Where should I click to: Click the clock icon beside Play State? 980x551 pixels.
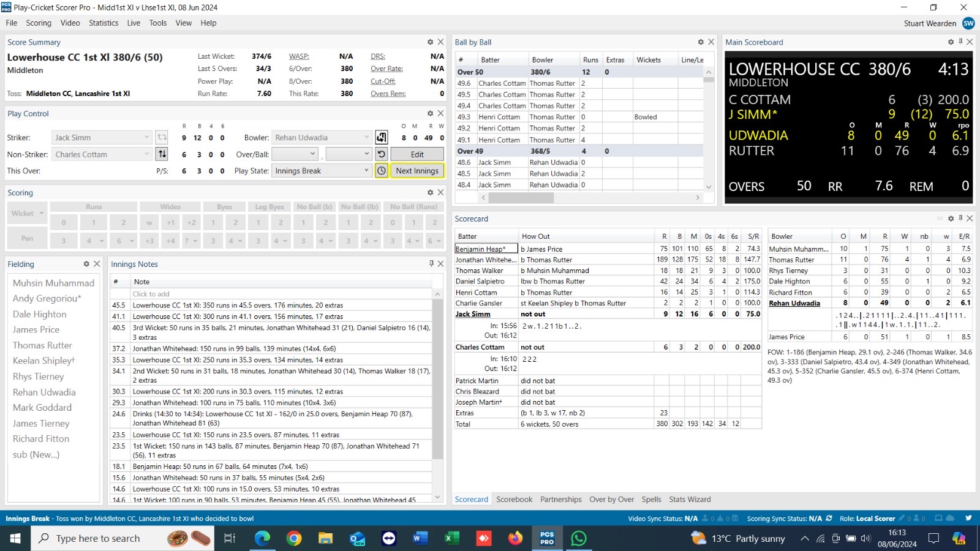[x=381, y=171]
